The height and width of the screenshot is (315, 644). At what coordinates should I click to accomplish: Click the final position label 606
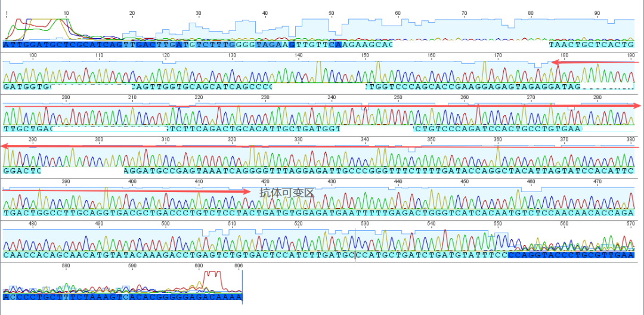coord(238,265)
